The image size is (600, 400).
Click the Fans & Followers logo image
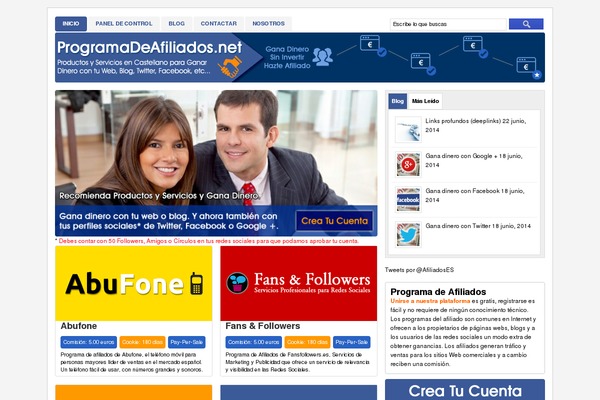click(x=298, y=283)
